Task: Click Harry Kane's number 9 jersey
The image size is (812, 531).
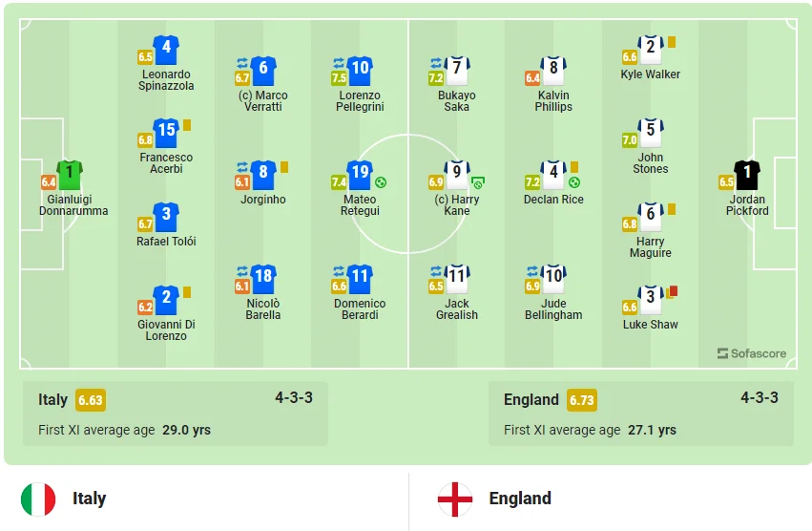Action: 457,175
